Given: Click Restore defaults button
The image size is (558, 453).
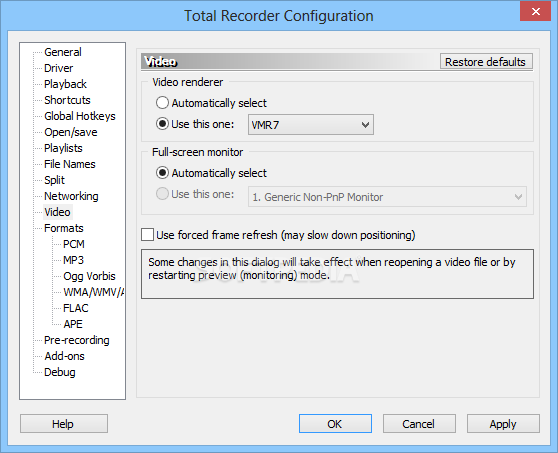Looking at the screenshot, I should [x=486, y=62].
